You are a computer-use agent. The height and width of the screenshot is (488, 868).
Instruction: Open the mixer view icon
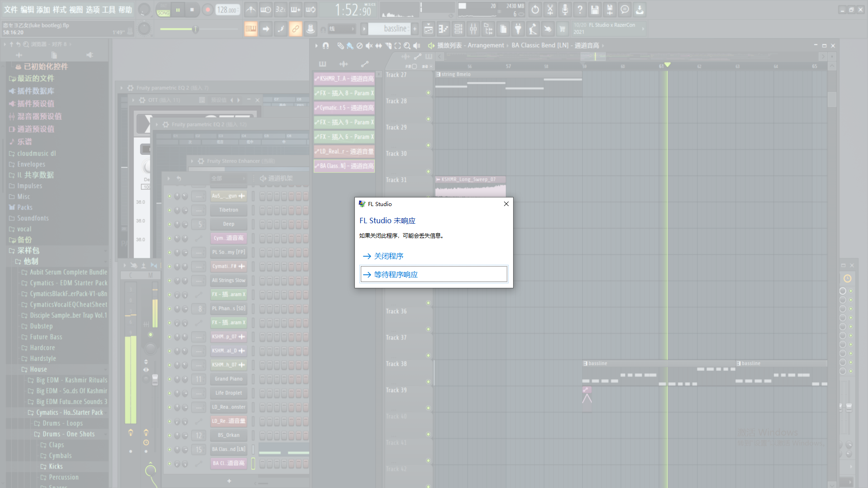473,29
